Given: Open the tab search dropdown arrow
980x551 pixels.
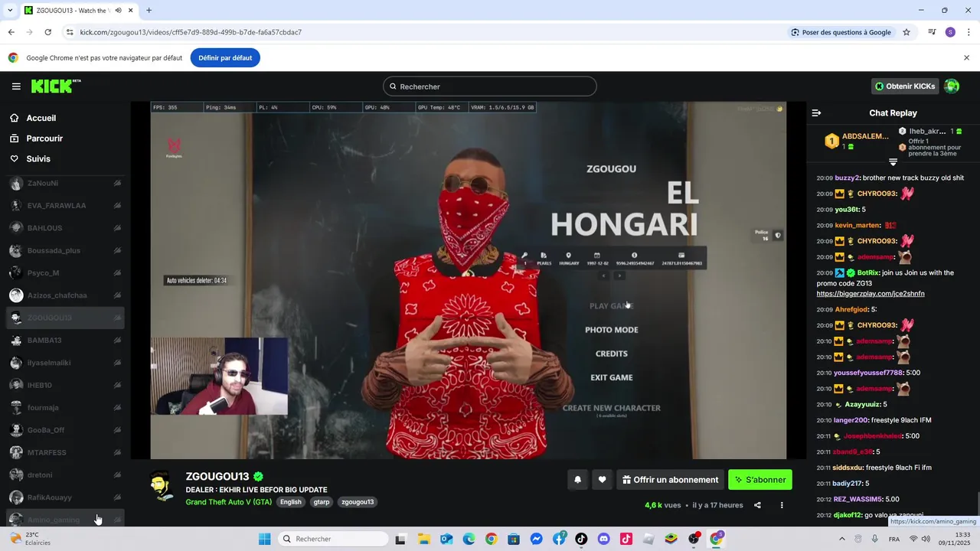Looking at the screenshot, I should coord(10,11).
